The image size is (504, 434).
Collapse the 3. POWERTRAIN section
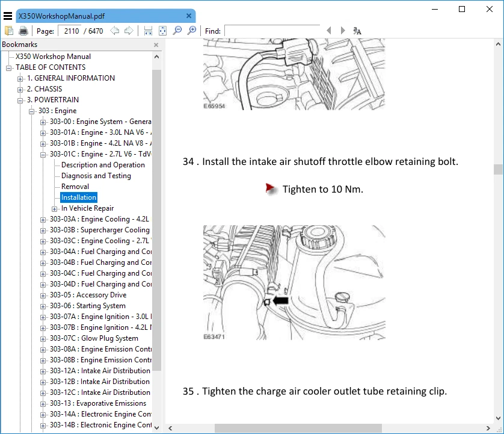(19, 99)
